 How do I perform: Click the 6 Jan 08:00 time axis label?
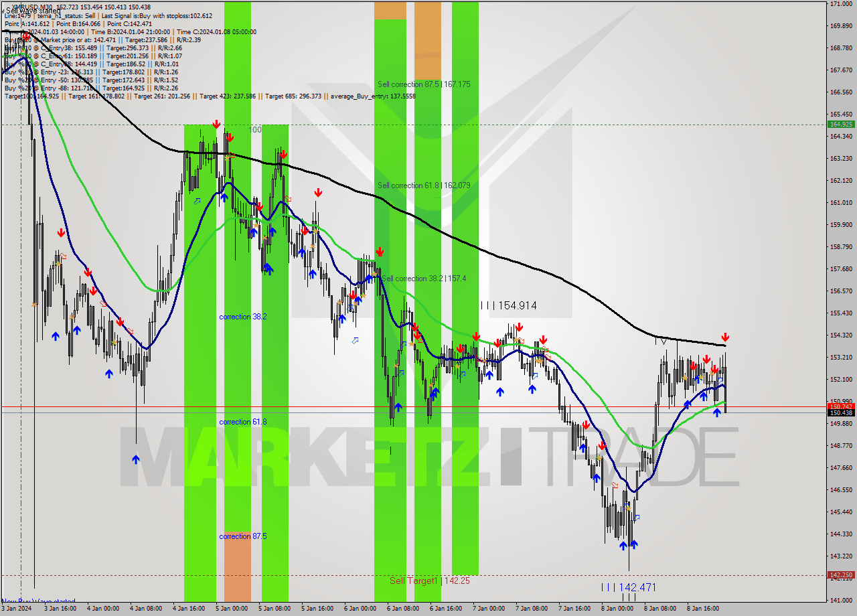pyautogui.click(x=403, y=609)
